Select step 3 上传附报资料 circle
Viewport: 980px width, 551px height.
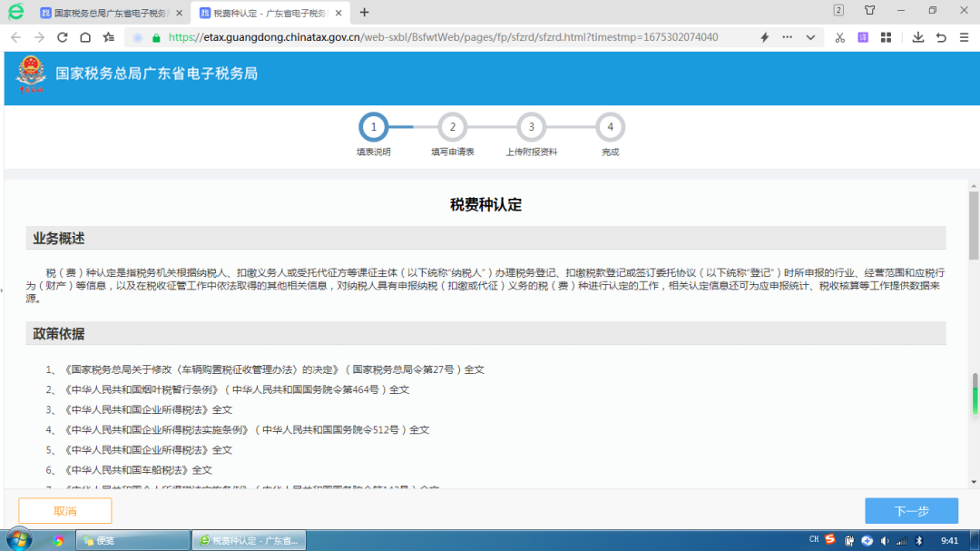531,127
